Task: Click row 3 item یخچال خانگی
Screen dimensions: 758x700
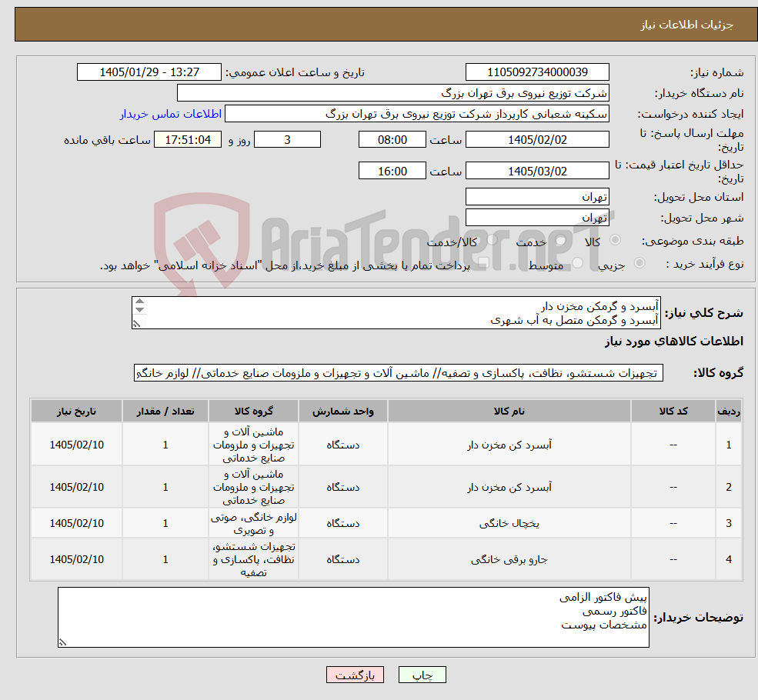Action: click(509, 523)
